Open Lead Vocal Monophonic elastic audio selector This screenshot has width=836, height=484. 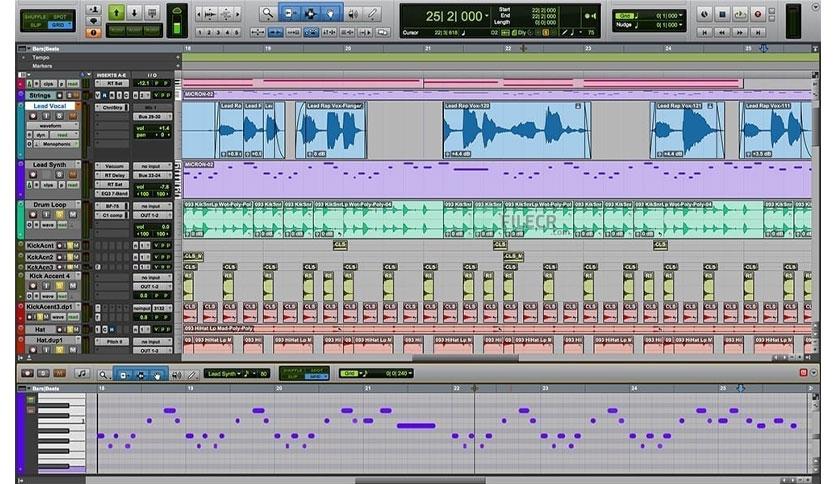58,144
